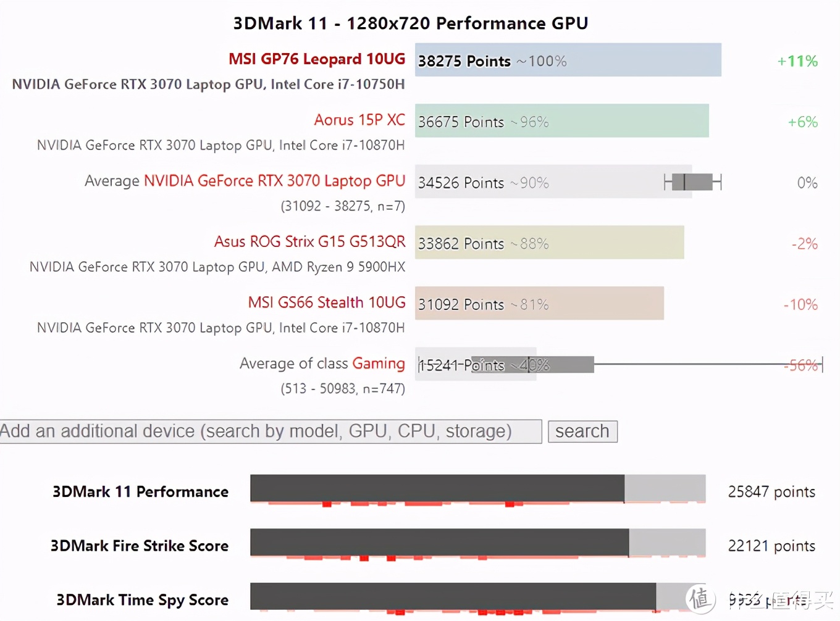Click the 25847 points result text
Image resolution: width=840 pixels, height=621 pixels.
click(771, 491)
